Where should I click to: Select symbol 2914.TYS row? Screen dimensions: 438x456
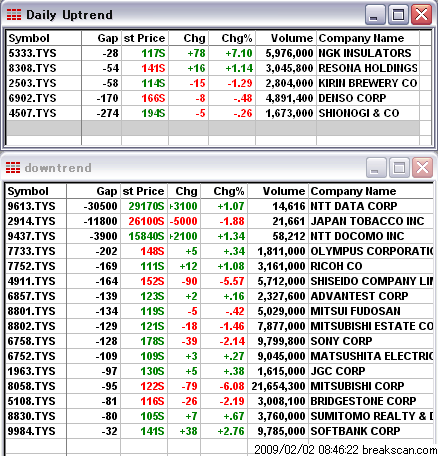pyautogui.click(x=32, y=221)
